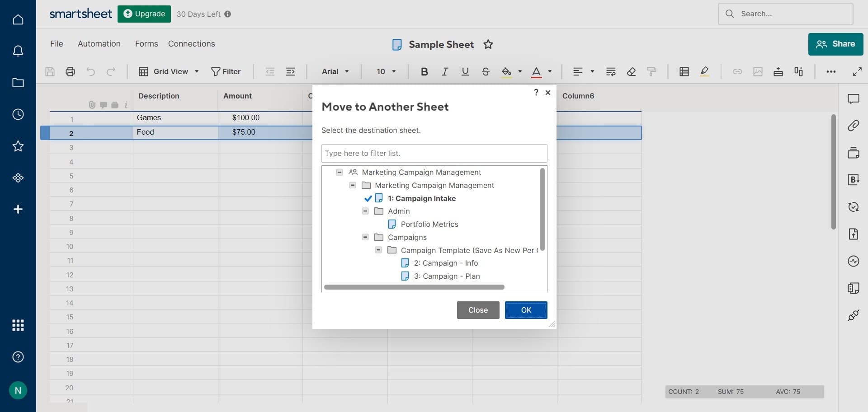Open the Attachments paperclip panel icon

(x=853, y=126)
